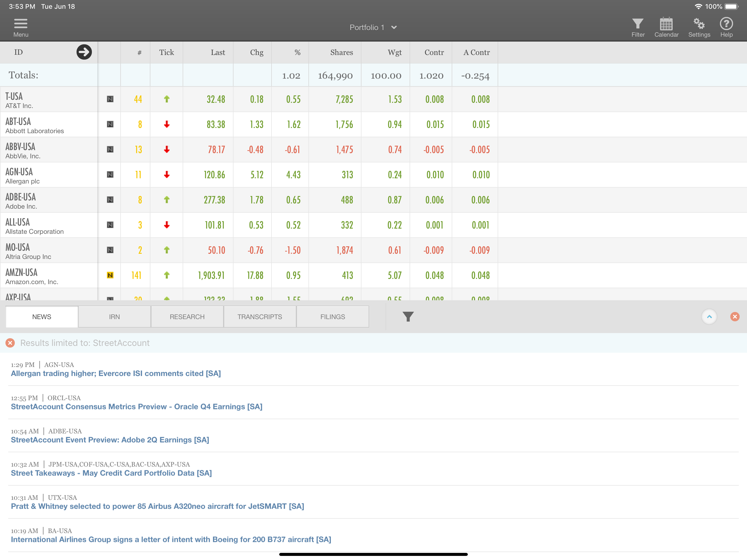Sort by the Tick column header
747x560 pixels.
[167, 52]
